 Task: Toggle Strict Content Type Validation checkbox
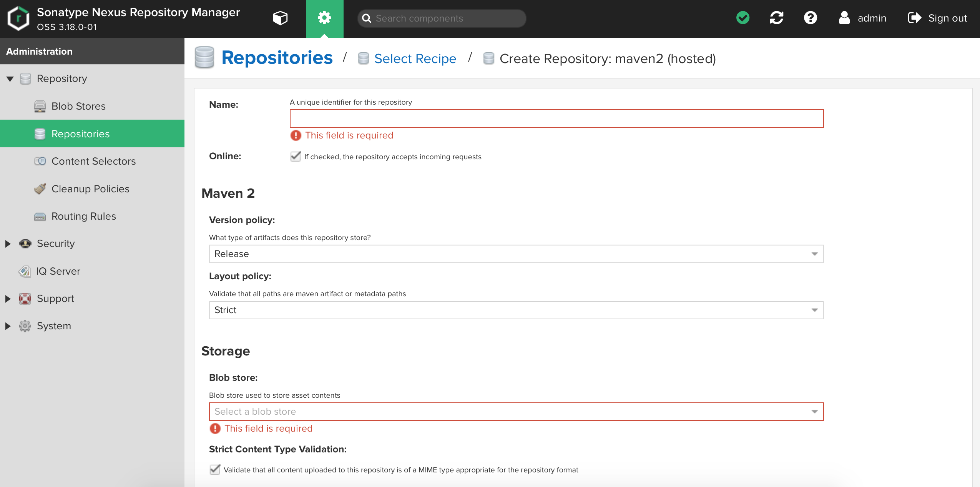[x=215, y=469]
